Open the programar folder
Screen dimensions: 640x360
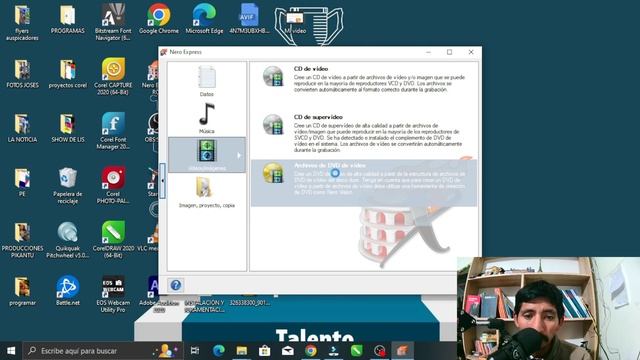click(x=22, y=291)
